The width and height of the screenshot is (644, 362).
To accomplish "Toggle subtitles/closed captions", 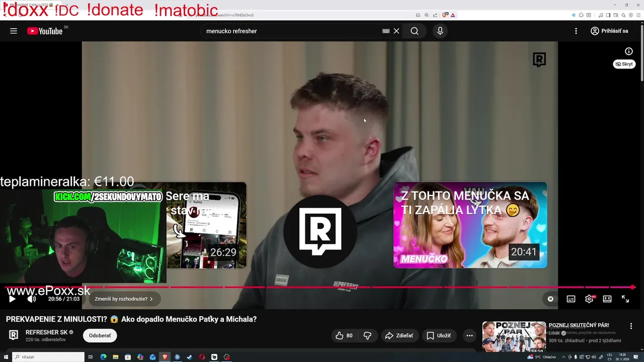I will 571,299.
